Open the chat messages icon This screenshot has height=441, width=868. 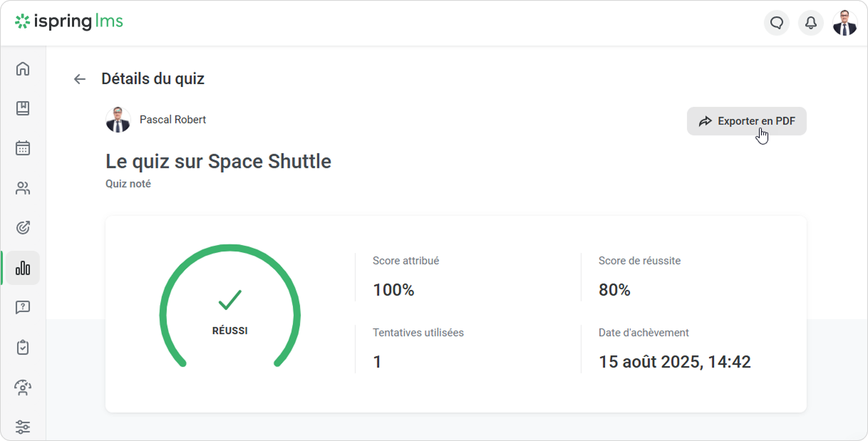(x=777, y=23)
